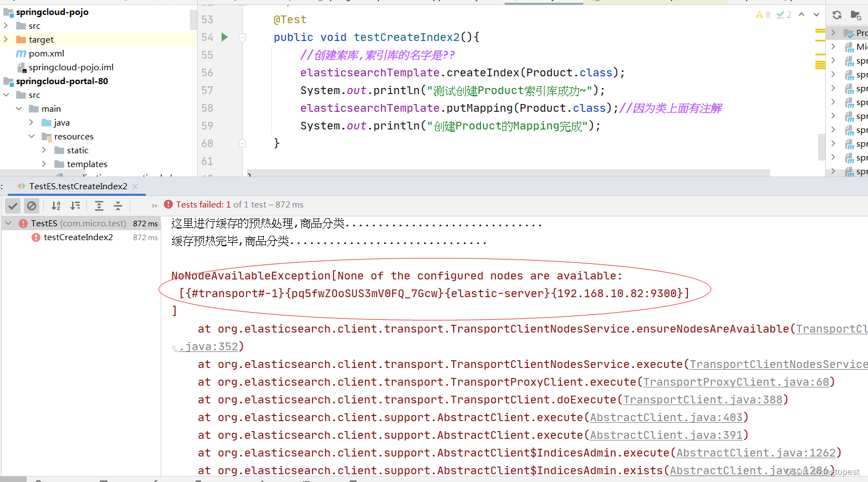Close the TestES.testCreateIndex2 tab
The image size is (868, 482).
click(x=135, y=186)
